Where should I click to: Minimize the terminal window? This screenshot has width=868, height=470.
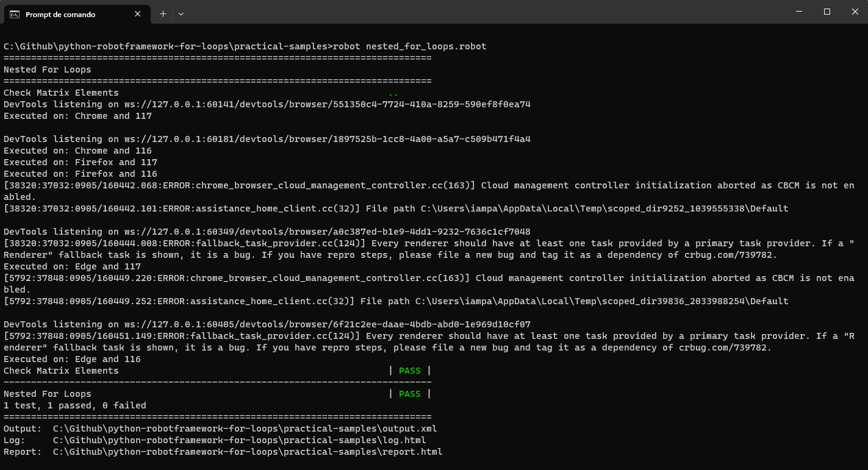click(x=799, y=12)
